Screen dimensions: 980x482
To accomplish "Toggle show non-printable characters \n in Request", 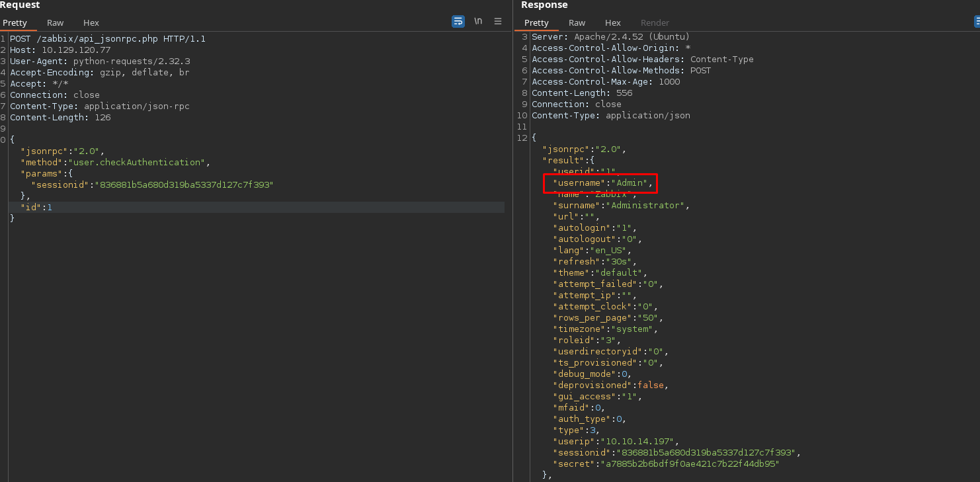I will (x=478, y=21).
